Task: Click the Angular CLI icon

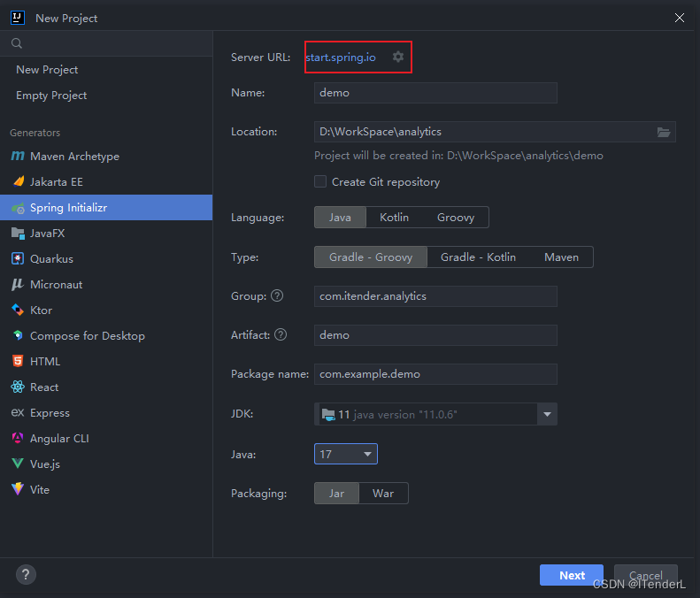Action: [x=18, y=438]
